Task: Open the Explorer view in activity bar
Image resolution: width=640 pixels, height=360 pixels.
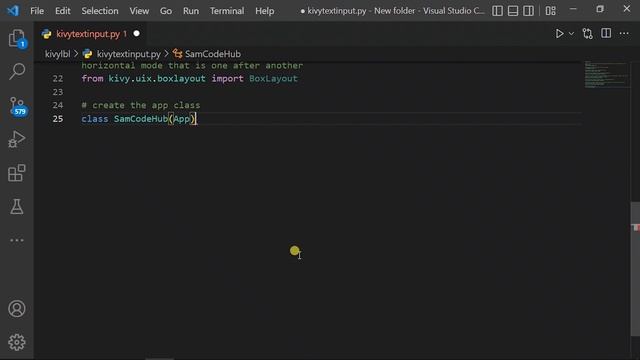Action: (x=17, y=39)
